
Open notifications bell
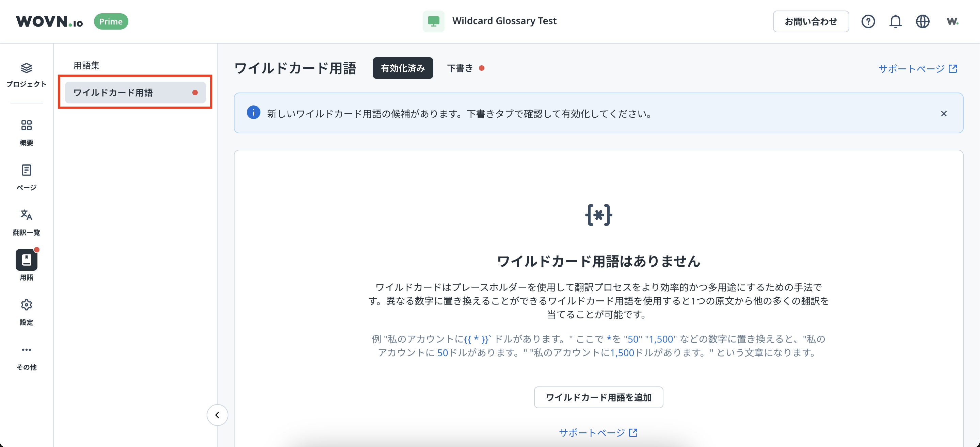point(895,21)
